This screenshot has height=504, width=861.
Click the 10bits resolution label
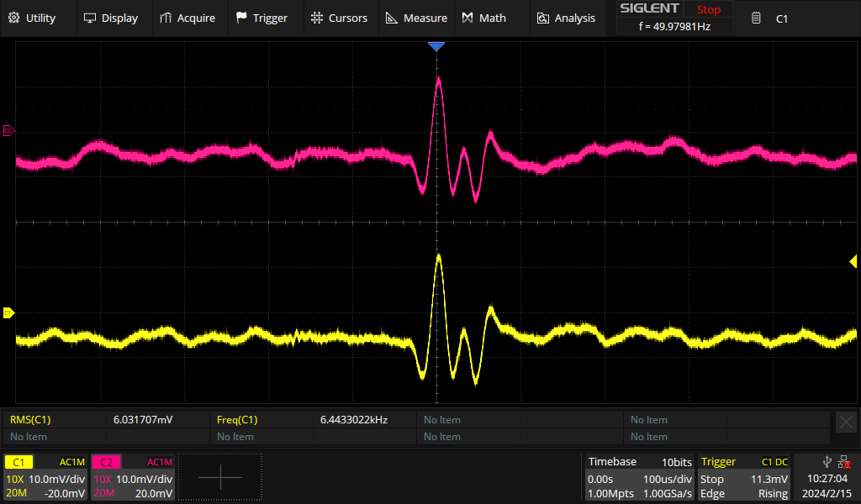coord(677,462)
